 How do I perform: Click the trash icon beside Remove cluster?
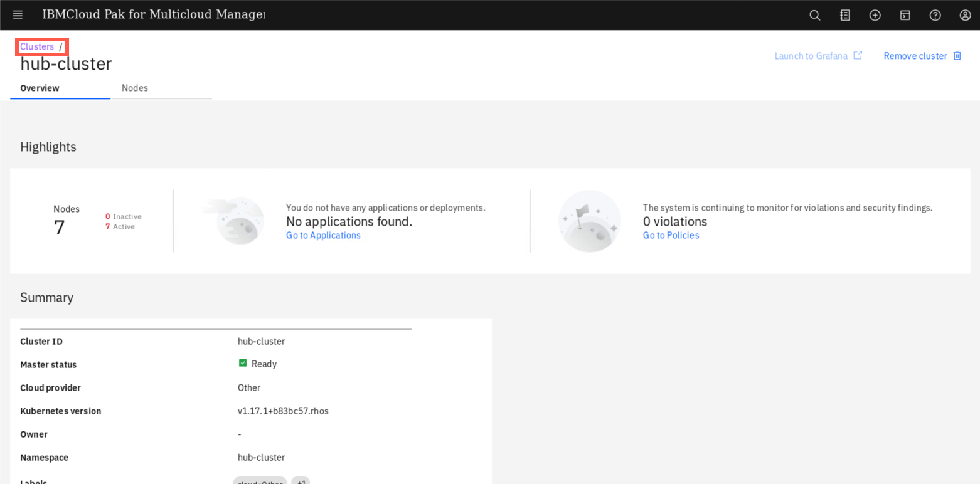[x=957, y=55]
